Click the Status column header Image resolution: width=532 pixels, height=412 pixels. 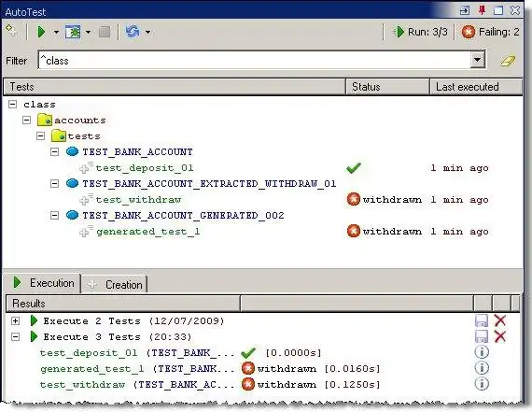(x=387, y=87)
